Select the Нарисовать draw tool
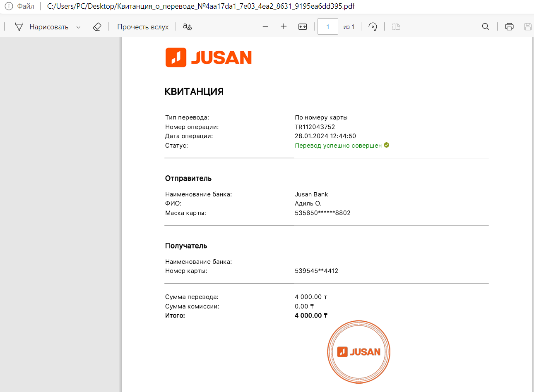The image size is (534, 392). point(42,27)
